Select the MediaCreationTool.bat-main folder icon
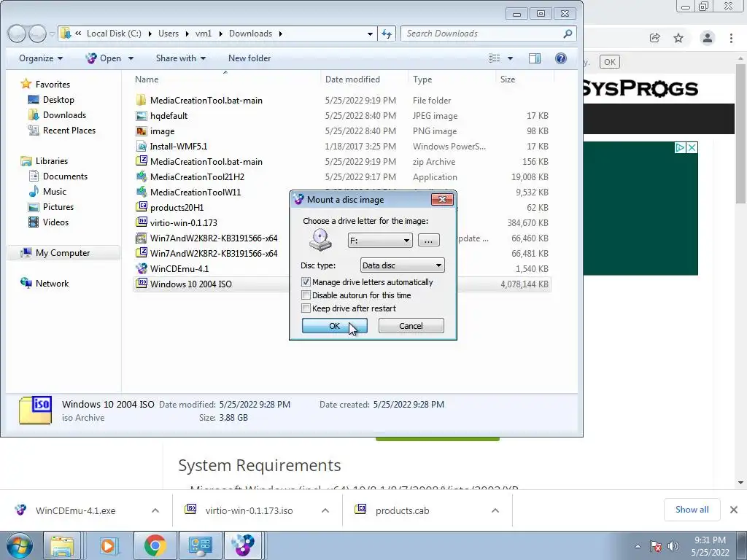Viewport: 747px width, 560px height. point(141,101)
